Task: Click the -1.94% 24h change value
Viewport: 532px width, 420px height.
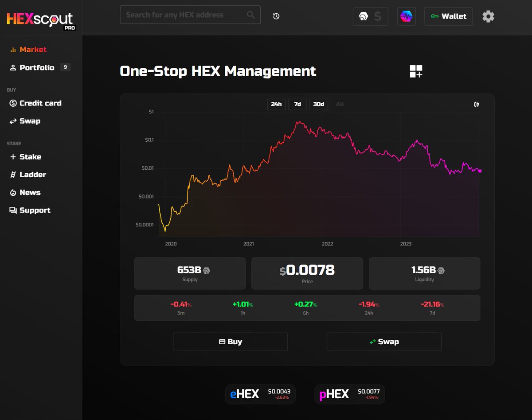Action: point(369,304)
